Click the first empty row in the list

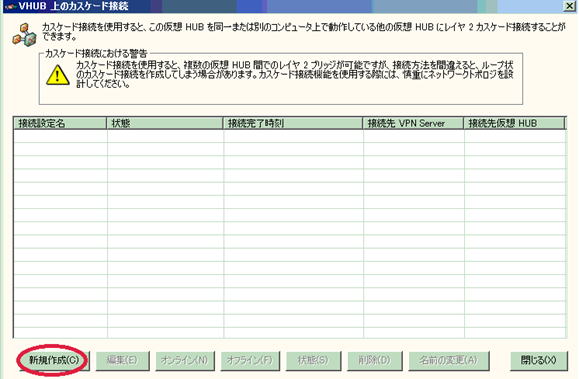[x=290, y=136]
